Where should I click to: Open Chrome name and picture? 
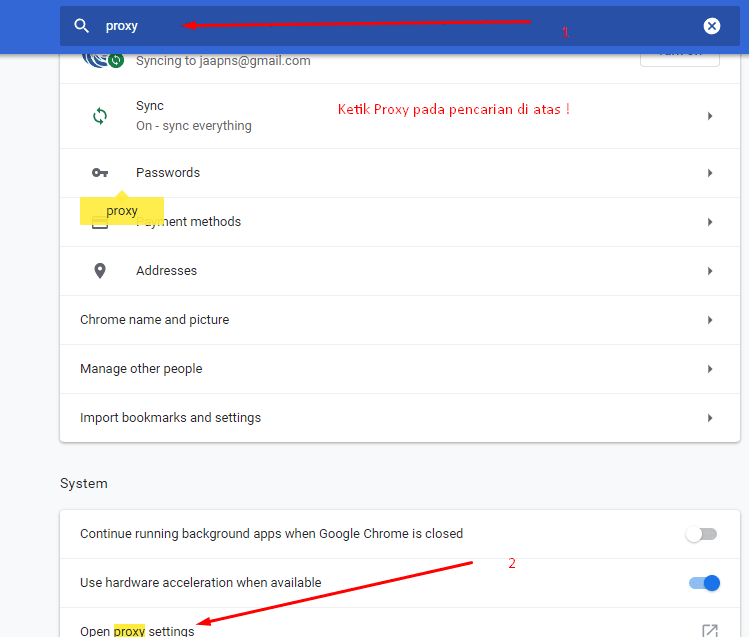pyautogui.click(x=400, y=320)
